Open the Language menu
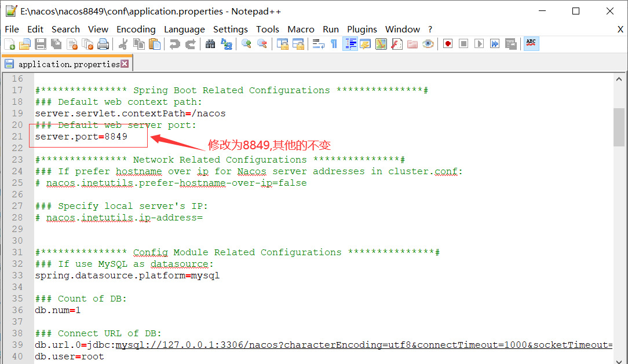This screenshot has width=628, height=364. (x=184, y=29)
